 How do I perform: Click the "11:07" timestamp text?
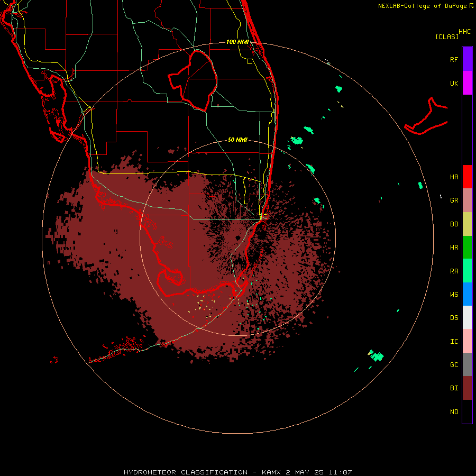(x=340, y=472)
